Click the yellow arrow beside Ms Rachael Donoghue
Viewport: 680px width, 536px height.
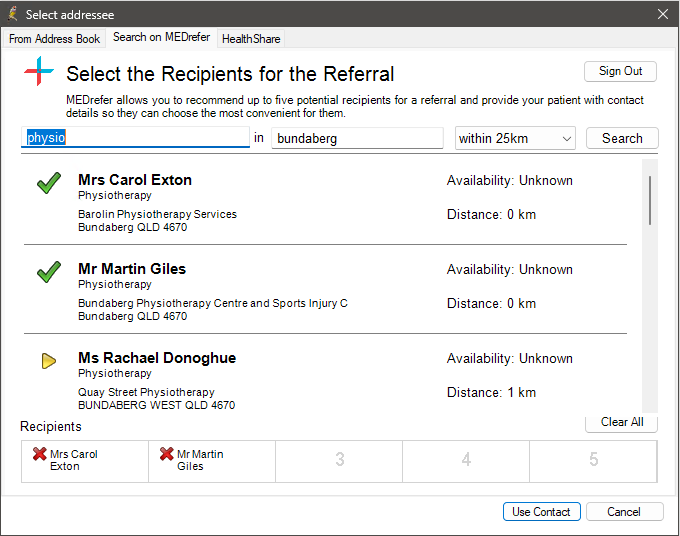pos(49,361)
